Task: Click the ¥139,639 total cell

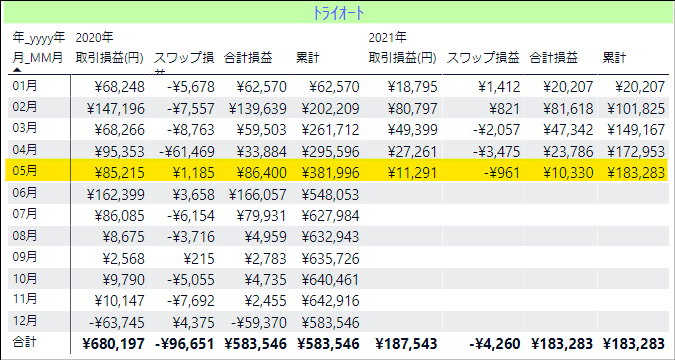Action: tap(257, 109)
